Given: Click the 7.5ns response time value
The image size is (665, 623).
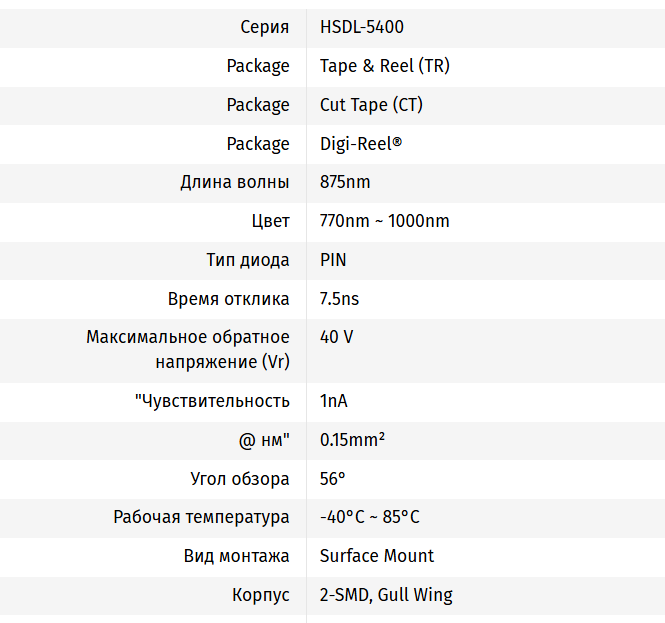Looking at the screenshot, I should [339, 299].
